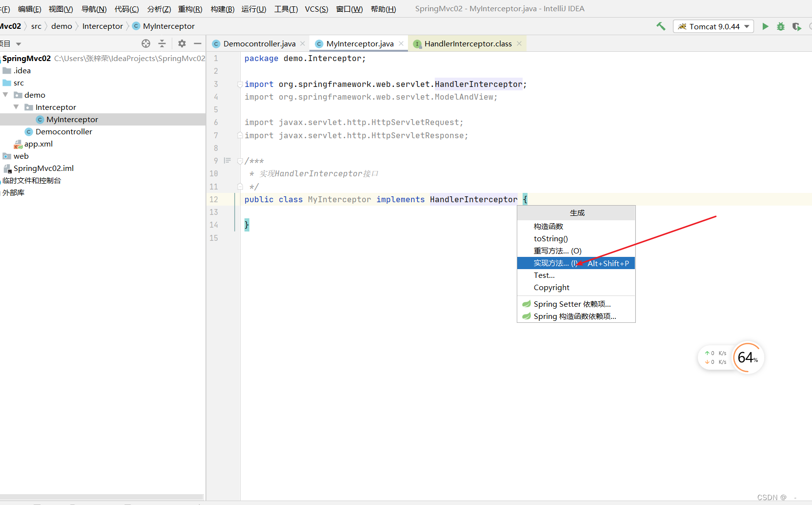Screen dimensions: 812x505
Task: Open the 帮助(H) menu
Action: 384,9
